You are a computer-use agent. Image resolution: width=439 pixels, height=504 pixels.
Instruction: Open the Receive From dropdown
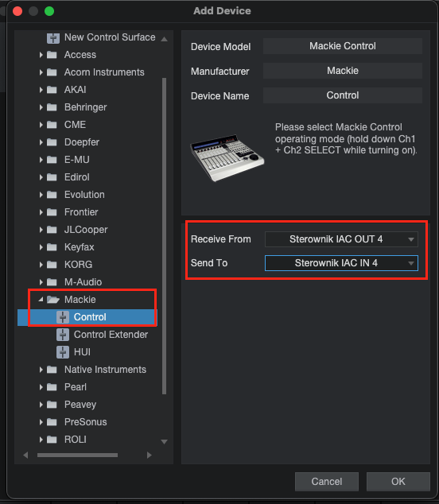(341, 239)
